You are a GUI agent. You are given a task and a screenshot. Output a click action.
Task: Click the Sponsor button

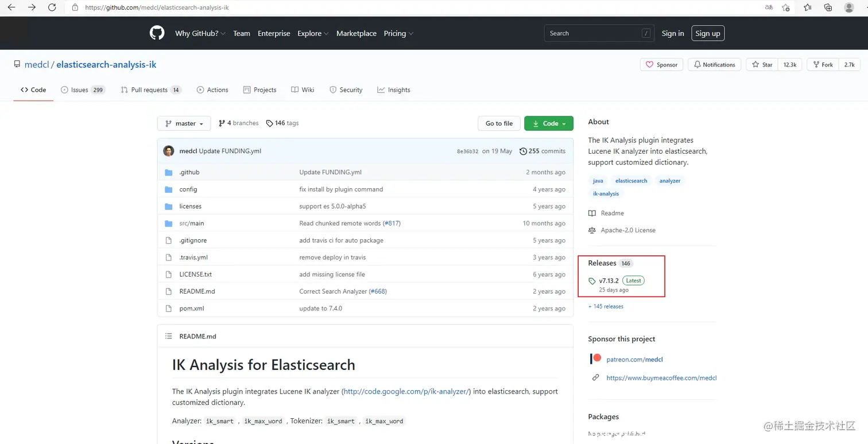tap(661, 65)
